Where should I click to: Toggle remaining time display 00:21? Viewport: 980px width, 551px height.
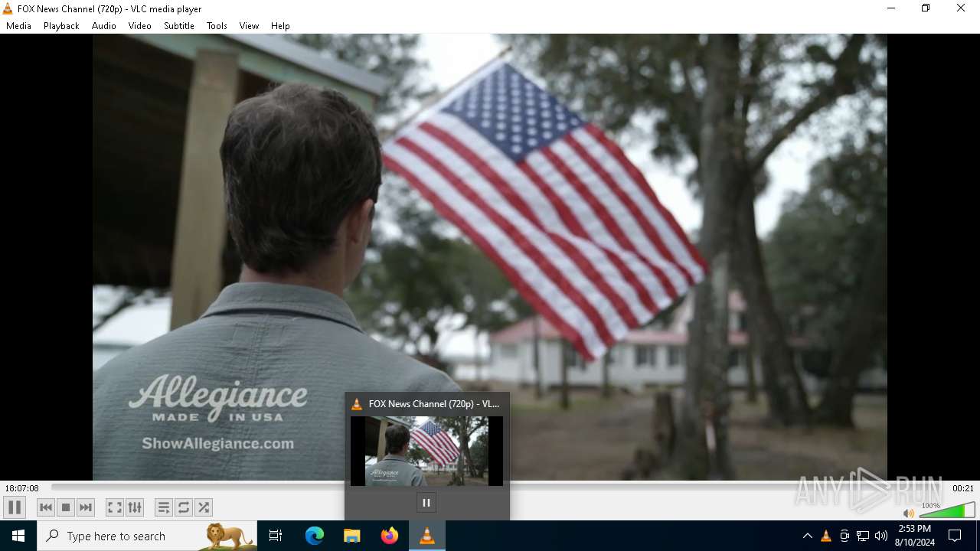963,488
